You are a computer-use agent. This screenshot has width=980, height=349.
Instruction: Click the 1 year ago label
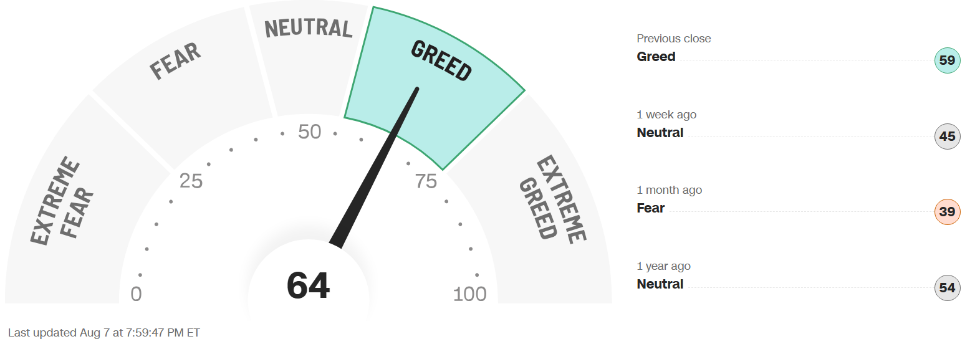point(663,266)
